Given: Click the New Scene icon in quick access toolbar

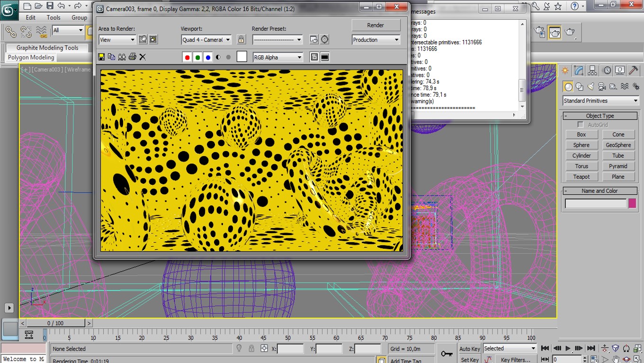Looking at the screenshot, I should click(x=27, y=6).
